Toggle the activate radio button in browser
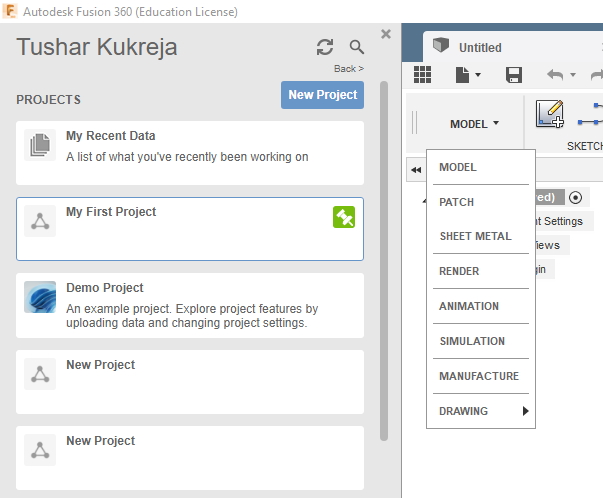 (x=575, y=197)
